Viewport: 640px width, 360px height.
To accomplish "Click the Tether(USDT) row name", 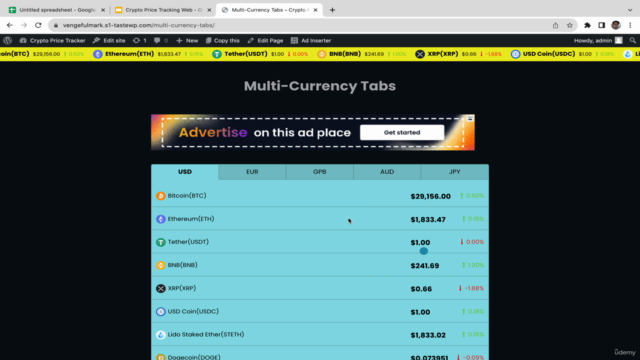I will (x=188, y=242).
